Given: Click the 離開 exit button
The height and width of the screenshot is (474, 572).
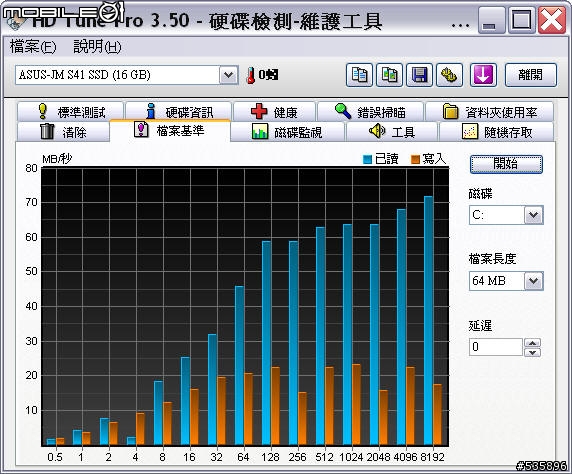Looking at the screenshot, I should [x=531, y=75].
